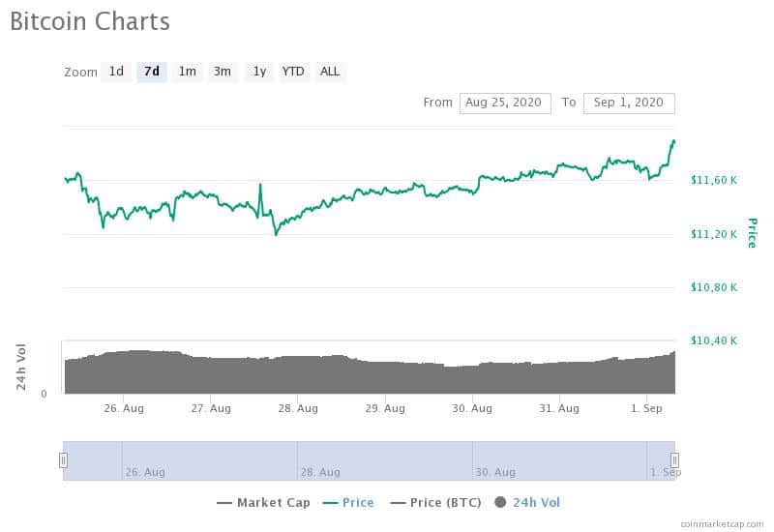Screen dimensions: 774x532
Task: Click the To date field Sep 1, 2020
Action: pos(629,103)
